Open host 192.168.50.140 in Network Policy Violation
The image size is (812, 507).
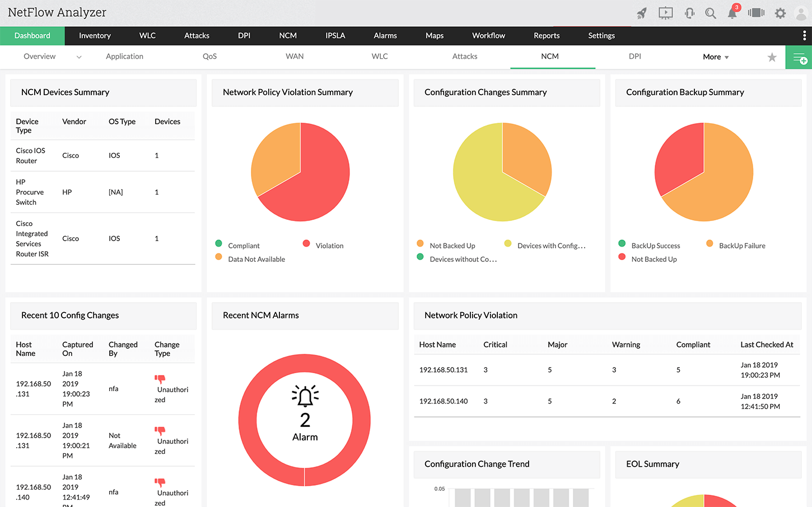point(443,401)
